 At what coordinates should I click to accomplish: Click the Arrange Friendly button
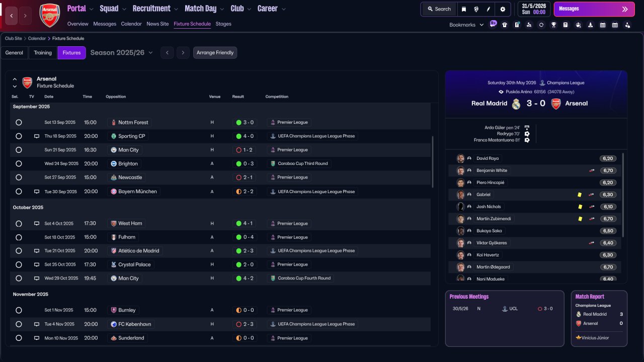(215, 53)
